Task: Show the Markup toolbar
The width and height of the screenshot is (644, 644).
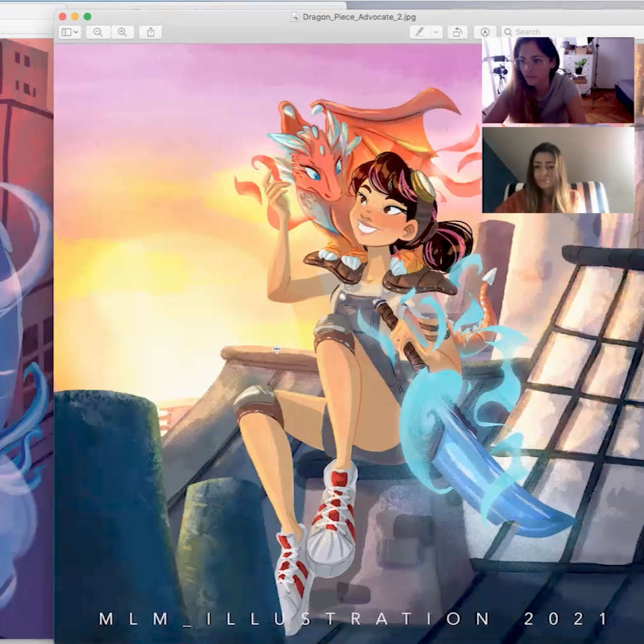Action: click(485, 32)
